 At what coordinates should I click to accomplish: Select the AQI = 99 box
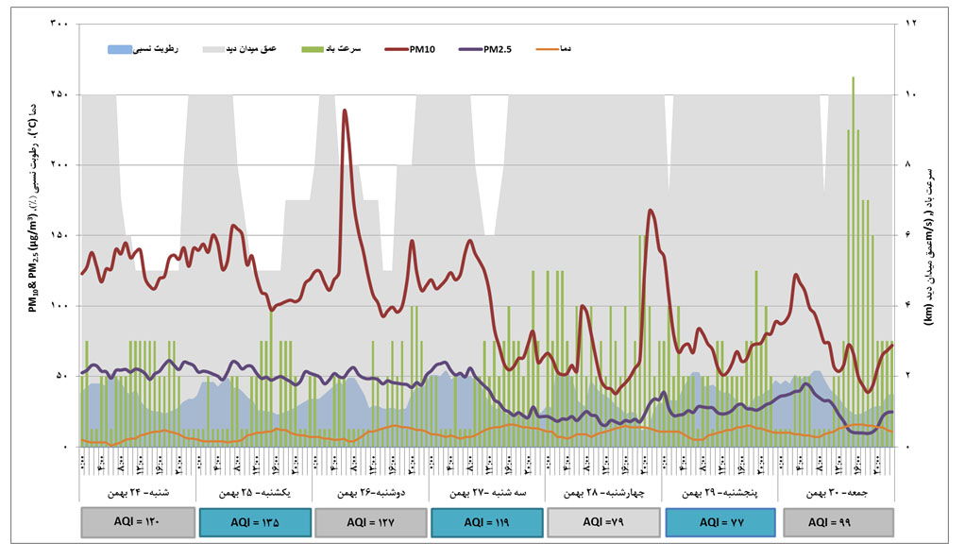tap(836, 521)
